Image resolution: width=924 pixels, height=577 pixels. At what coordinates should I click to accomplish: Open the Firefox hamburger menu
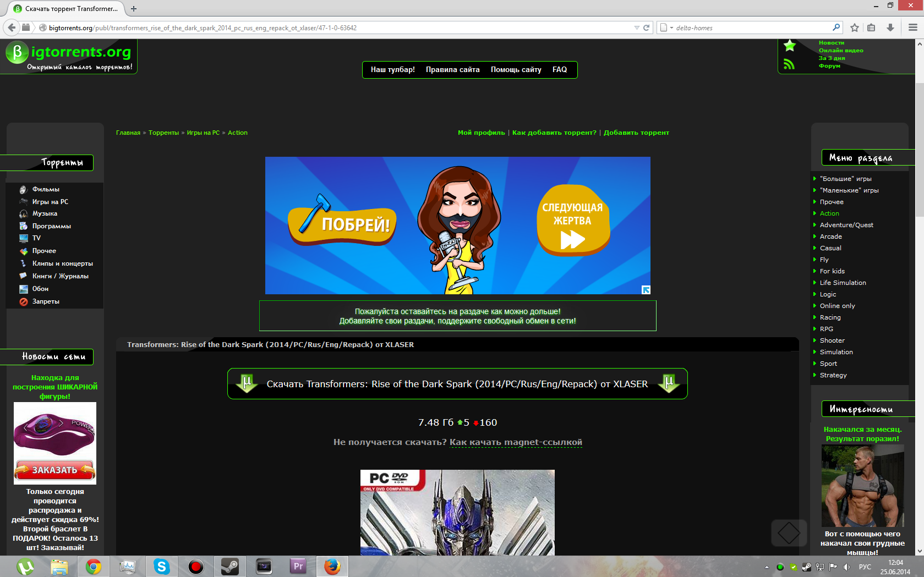912,28
